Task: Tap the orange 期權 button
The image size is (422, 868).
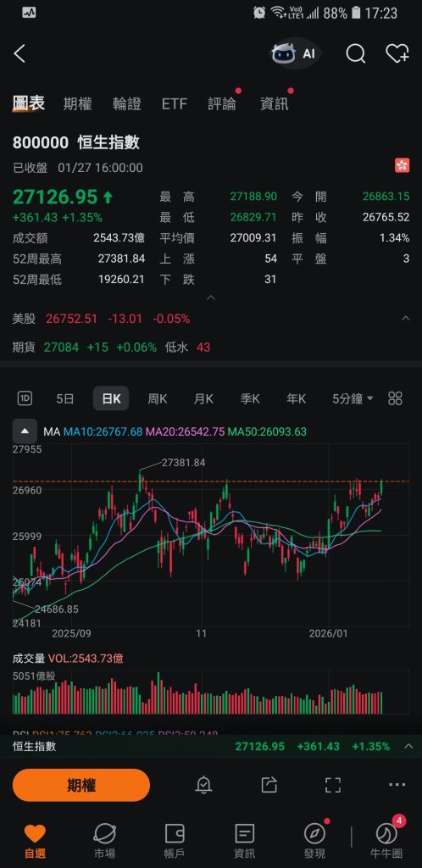Action: coord(81,785)
